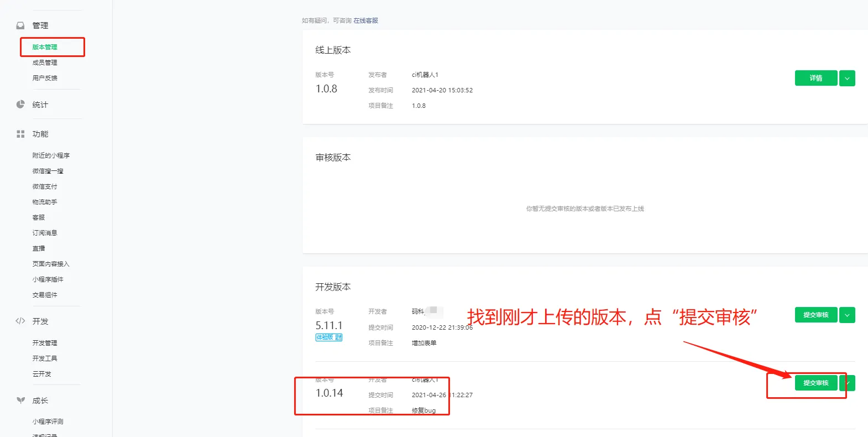Click the 统计 pie chart icon
The image size is (868, 437).
[x=20, y=104]
